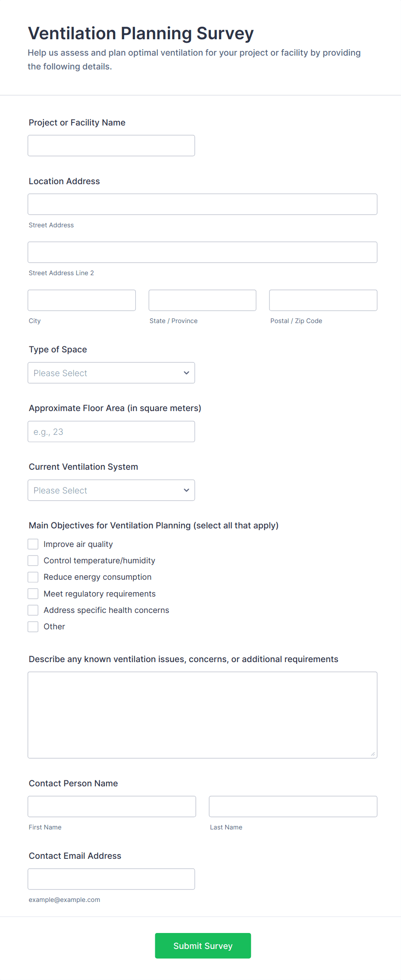Click the City input field
Viewport: 401px width, 980px height.
click(x=81, y=300)
